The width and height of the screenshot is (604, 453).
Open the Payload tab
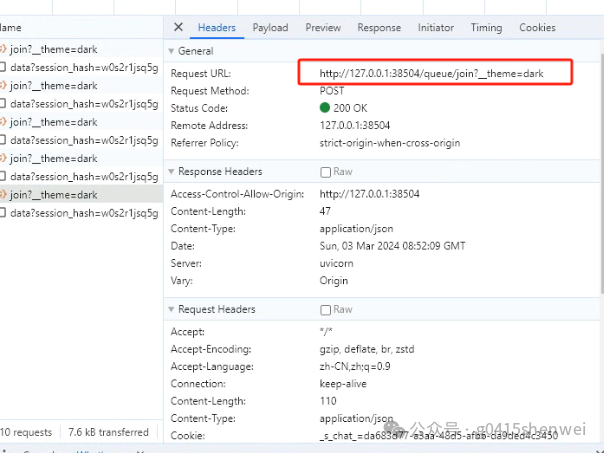[x=270, y=28]
